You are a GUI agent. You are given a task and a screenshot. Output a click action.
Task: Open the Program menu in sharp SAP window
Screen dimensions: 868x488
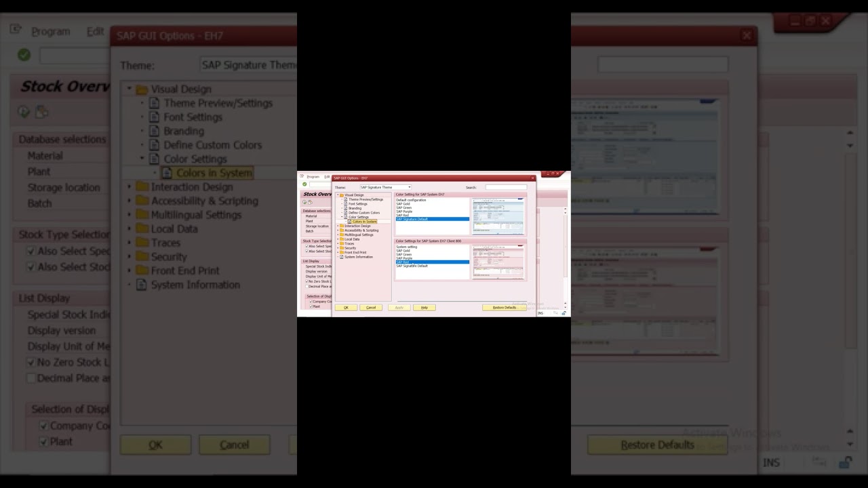[x=313, y=177]
